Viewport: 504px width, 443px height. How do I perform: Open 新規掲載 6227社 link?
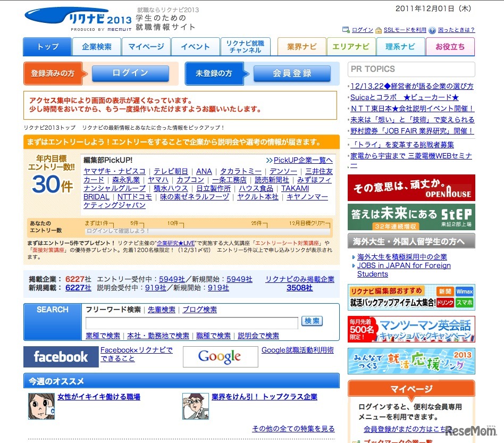pos(78,288)
